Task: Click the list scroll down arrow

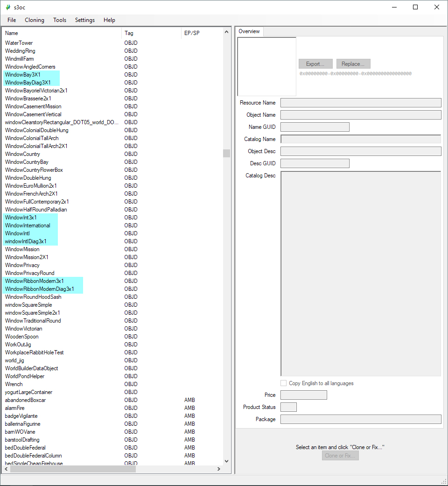Action: click(226, 461)
